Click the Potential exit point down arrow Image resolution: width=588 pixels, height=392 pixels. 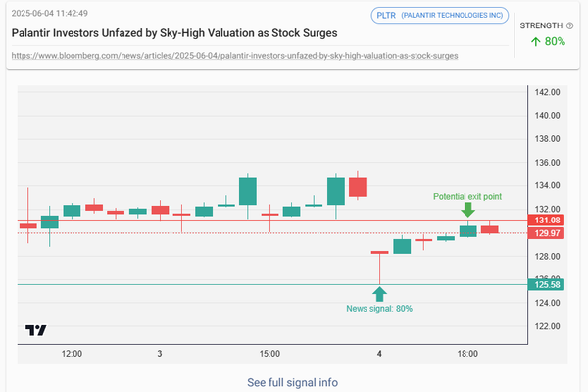pos(467,210)
